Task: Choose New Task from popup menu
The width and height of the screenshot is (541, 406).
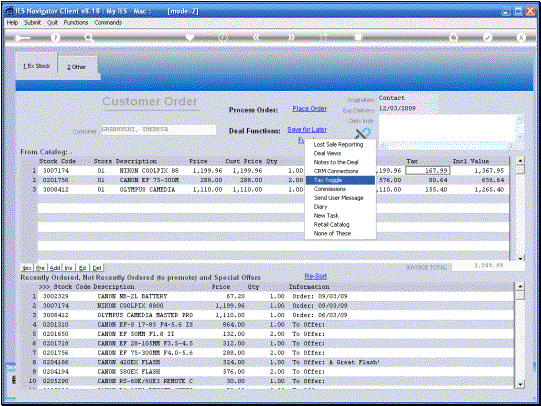Action: tap(326, 216)
